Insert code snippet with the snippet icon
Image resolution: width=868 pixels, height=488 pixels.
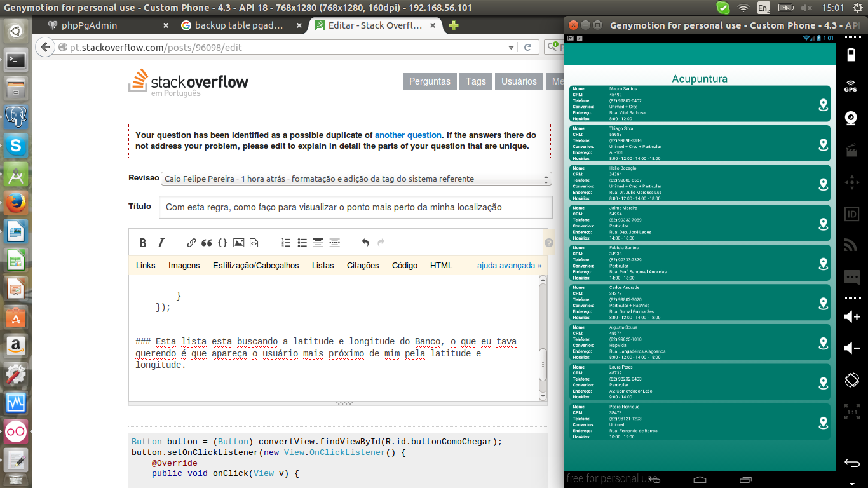[x=254, y=243]
